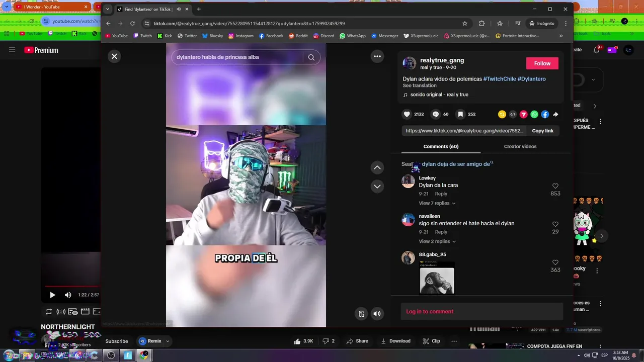Go to previous video with up arrow
This screenshot has width=644, height=362.
pyautogui.click(x=377, y=167)
